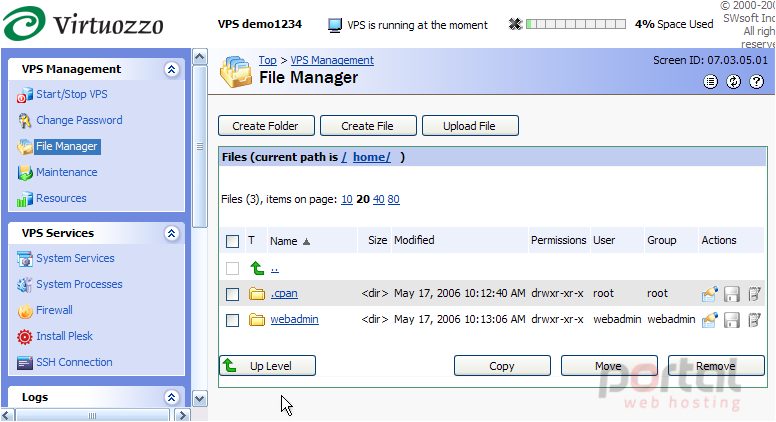Click the root slash path link

(344, 157)
